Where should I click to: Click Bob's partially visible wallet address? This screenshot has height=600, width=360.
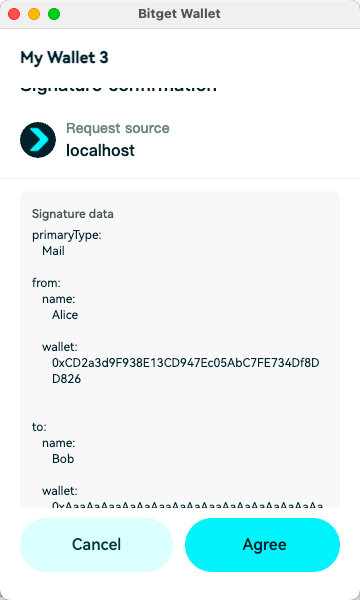click(x=187, y=505)
